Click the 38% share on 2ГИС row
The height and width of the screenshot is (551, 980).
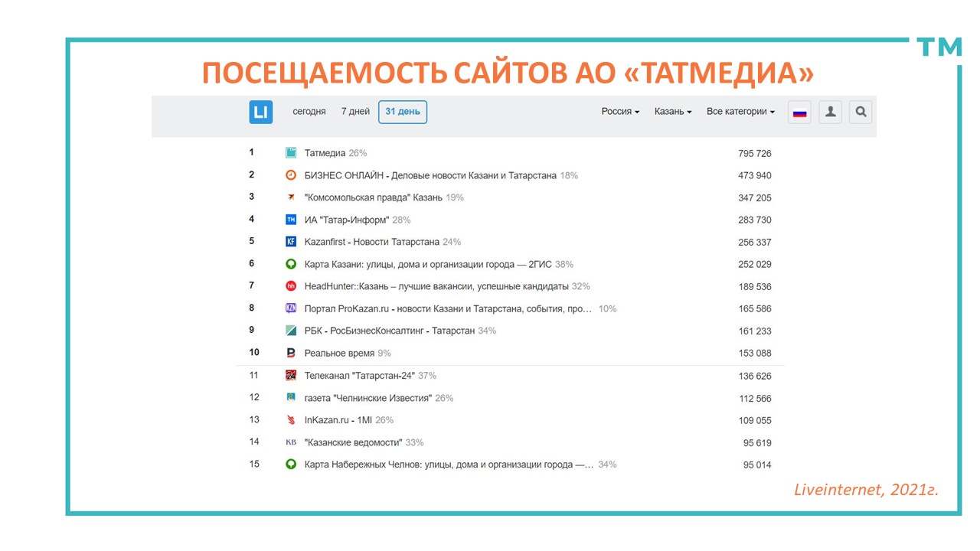pyautogui.click(x=564, y=264)
